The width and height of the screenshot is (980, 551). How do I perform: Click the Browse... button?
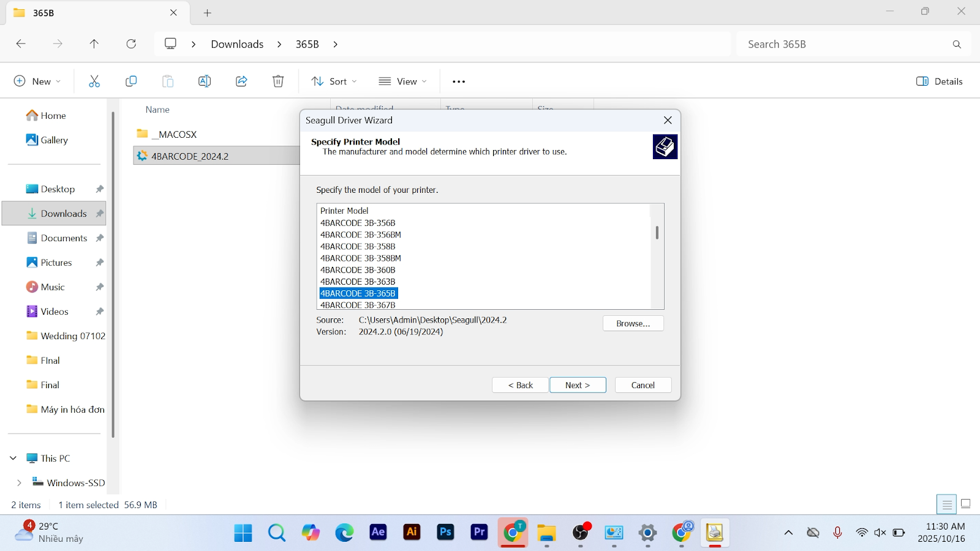pyautogui.click(x=633, y=323)
